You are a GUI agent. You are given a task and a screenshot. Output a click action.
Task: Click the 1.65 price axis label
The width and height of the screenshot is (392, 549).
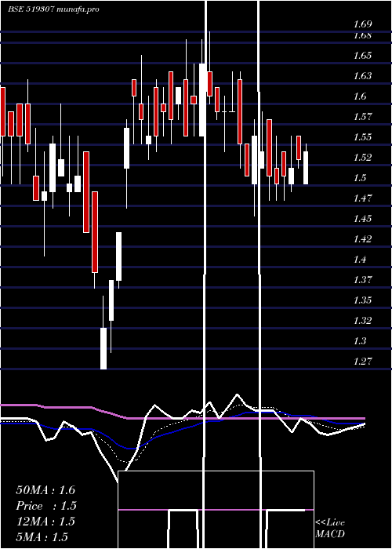[x=362, y=56]
